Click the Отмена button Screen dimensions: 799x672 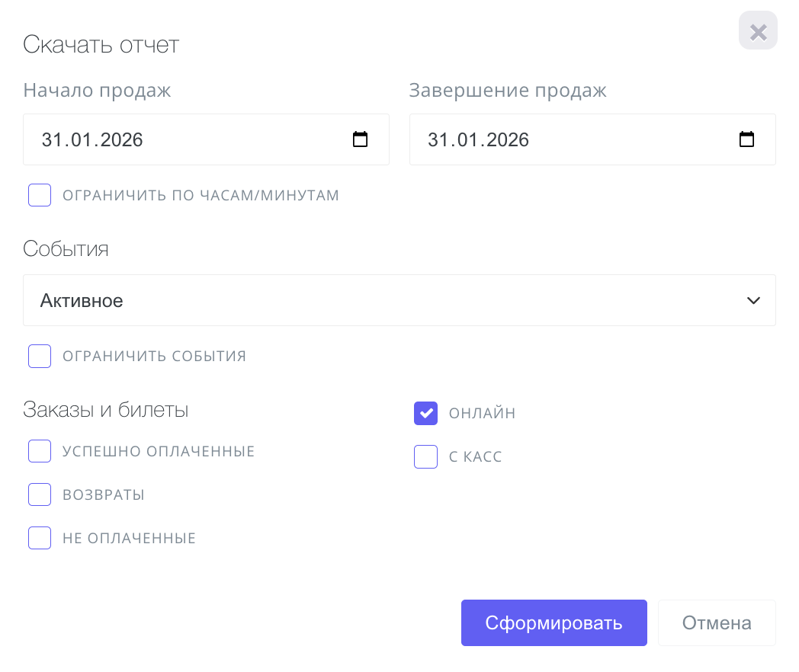[x=716, y=622]
